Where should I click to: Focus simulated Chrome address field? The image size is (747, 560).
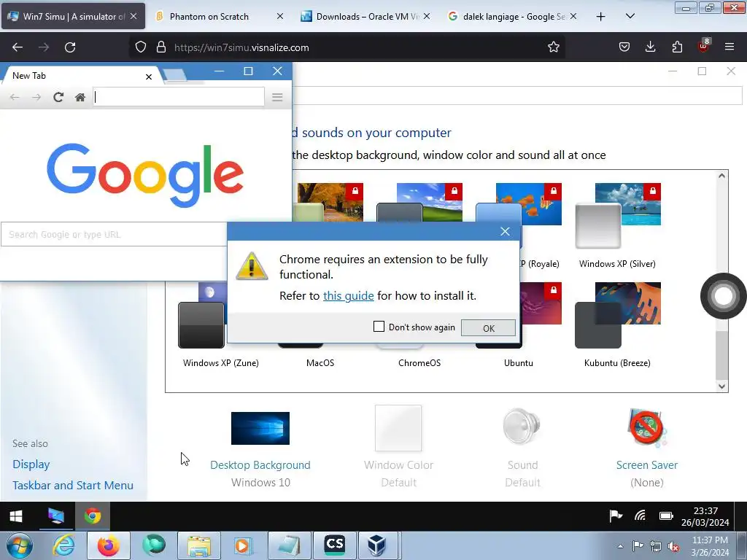point(179,97)
